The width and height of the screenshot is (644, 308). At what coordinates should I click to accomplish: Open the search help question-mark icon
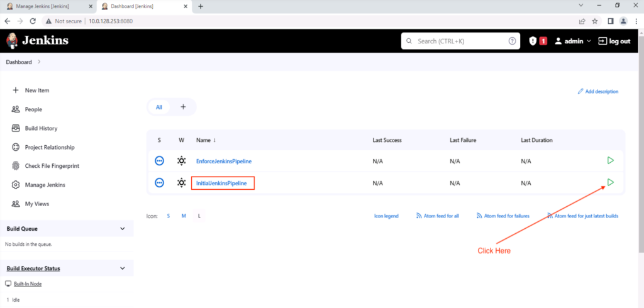512,41
